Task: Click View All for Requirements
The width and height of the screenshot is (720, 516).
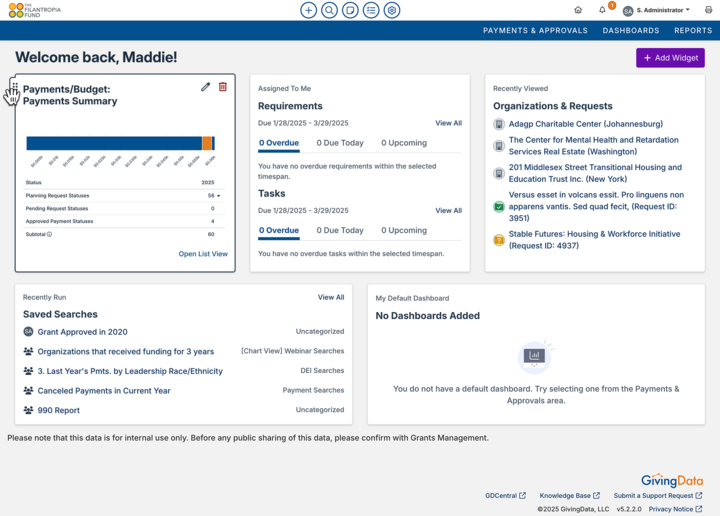Action: point(449,123)
